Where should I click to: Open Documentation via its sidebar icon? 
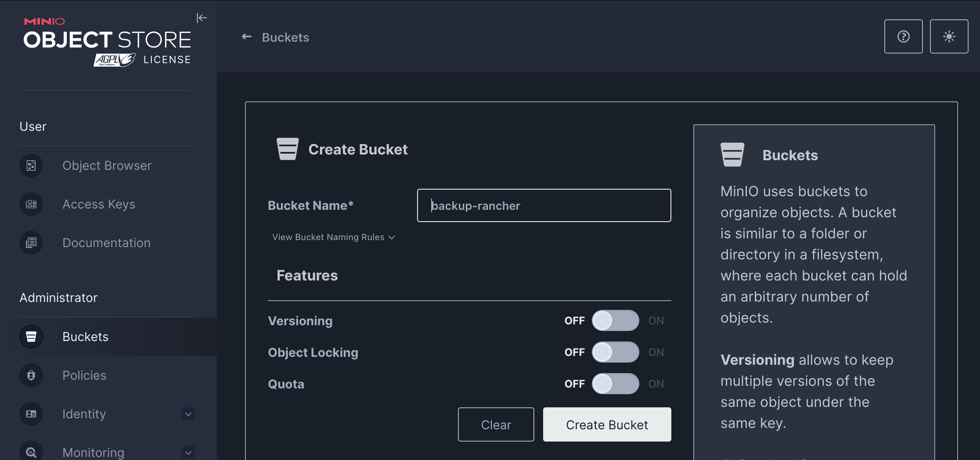(31, 243)
